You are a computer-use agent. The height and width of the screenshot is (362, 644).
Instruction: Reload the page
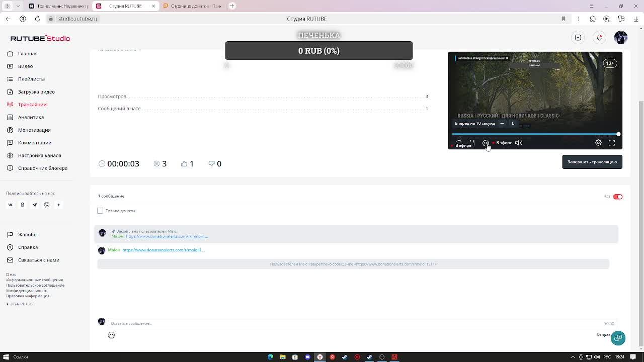click(37, 19)
